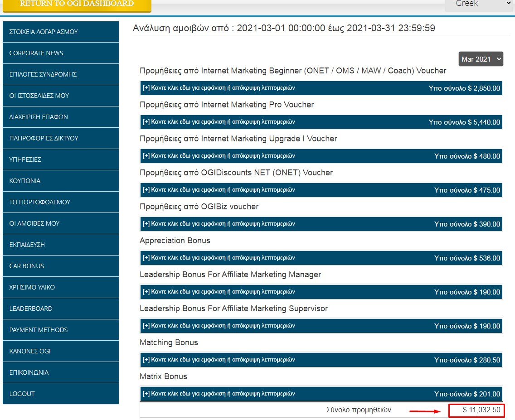This screenshot has height=420, width=515.
Task: Open ΚΑΝΟΝΕΣ OGI menu item
Action: (61, 352)
